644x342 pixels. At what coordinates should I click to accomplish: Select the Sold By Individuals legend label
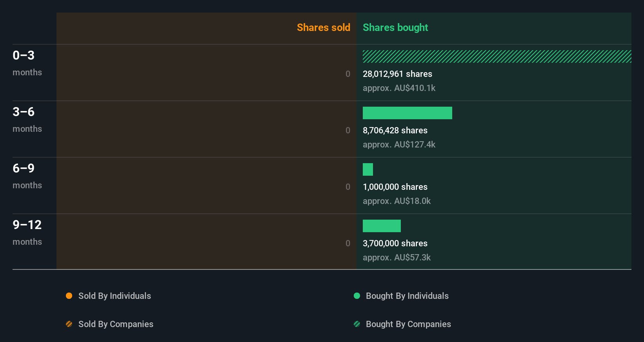point(115,296)
